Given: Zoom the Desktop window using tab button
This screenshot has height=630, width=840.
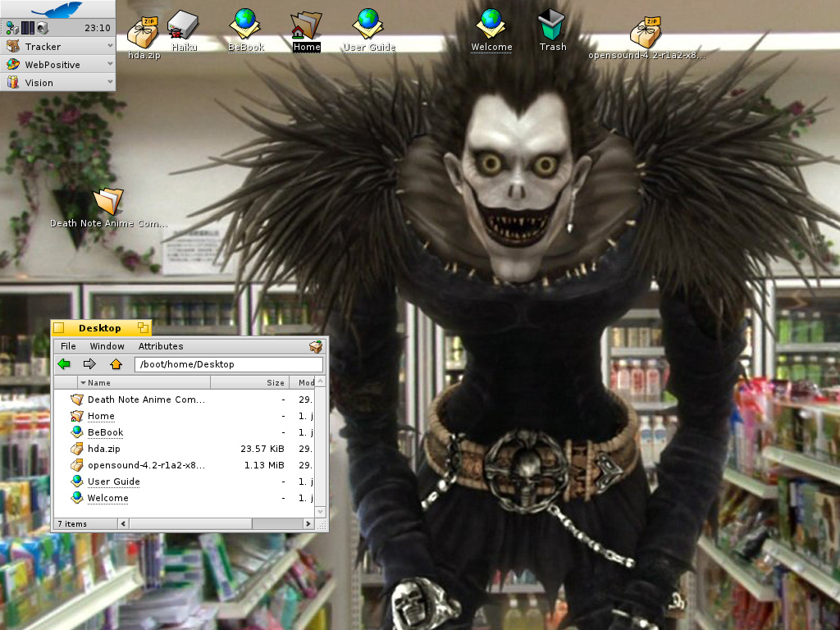Looking at the screenshot, I should (x=143, y=327).
